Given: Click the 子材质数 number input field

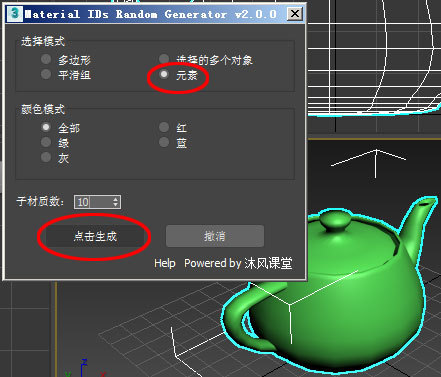Looking at the screenshot, I should (93, 202).
